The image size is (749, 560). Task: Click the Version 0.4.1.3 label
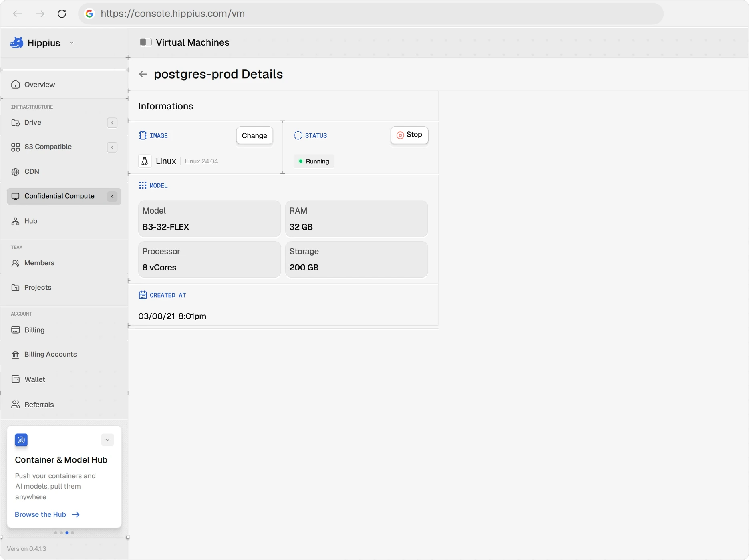point(26,549)
